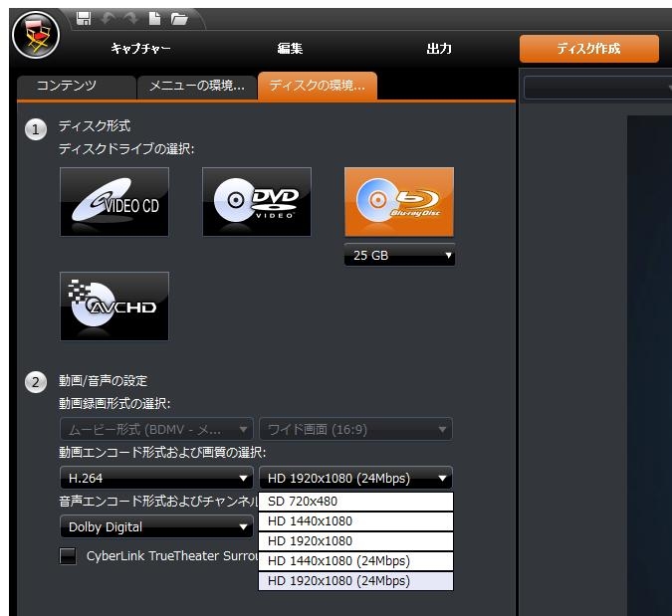Open the dropdown in the preview panel
The width and height of the screenshot is (672, 616).
pyautogui.click(x=598, y=88)
